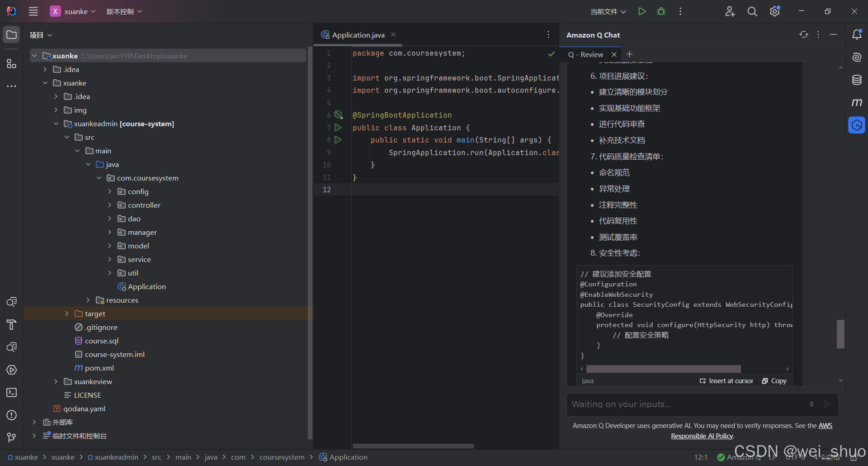This screenshot has width=868, height=466.
Task: Expand the config package
Action: (109, 191)
